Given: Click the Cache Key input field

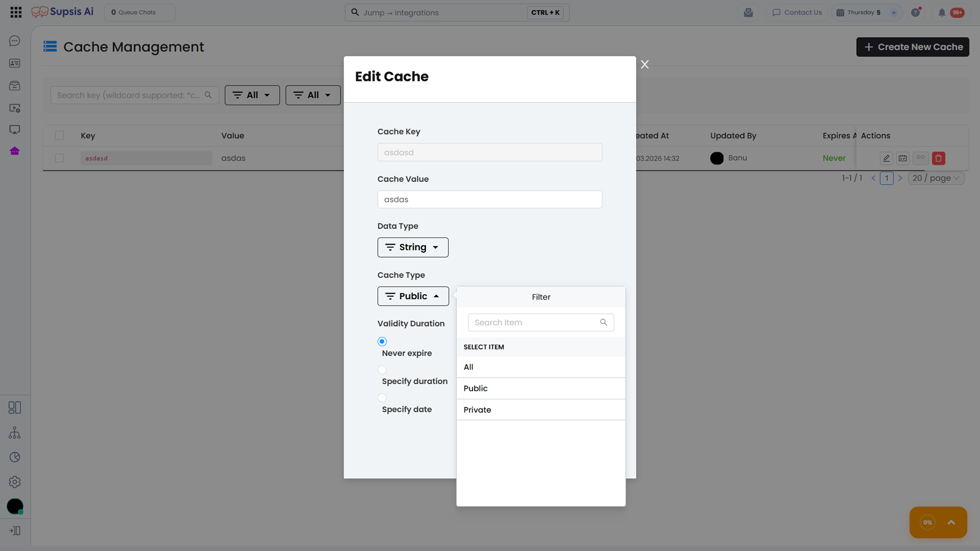Looking at the screenshot, I should click(490, 152).
